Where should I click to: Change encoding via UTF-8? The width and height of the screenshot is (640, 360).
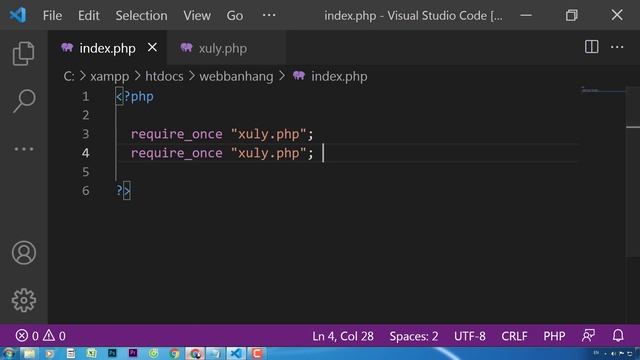coord(470,336)
